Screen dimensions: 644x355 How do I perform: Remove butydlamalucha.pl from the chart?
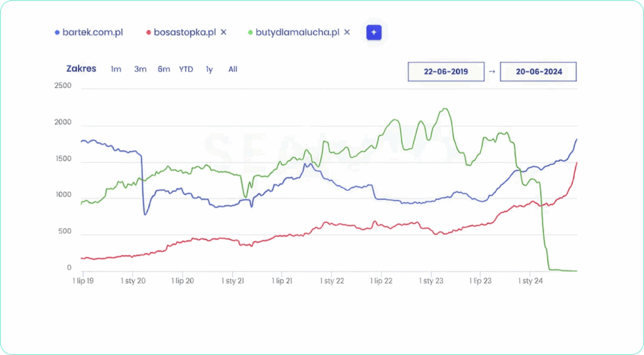pyautogui.click(x=347, y=32)
